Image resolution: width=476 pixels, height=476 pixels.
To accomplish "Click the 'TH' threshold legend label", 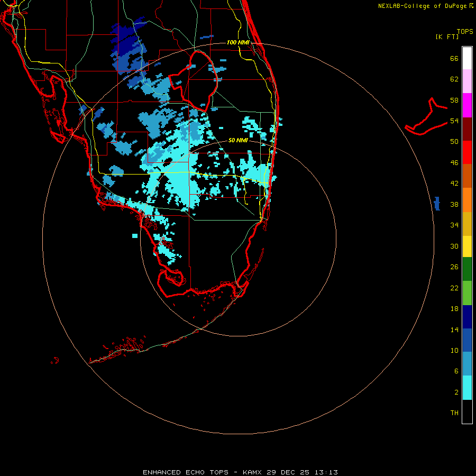I will tap(454, 413).
